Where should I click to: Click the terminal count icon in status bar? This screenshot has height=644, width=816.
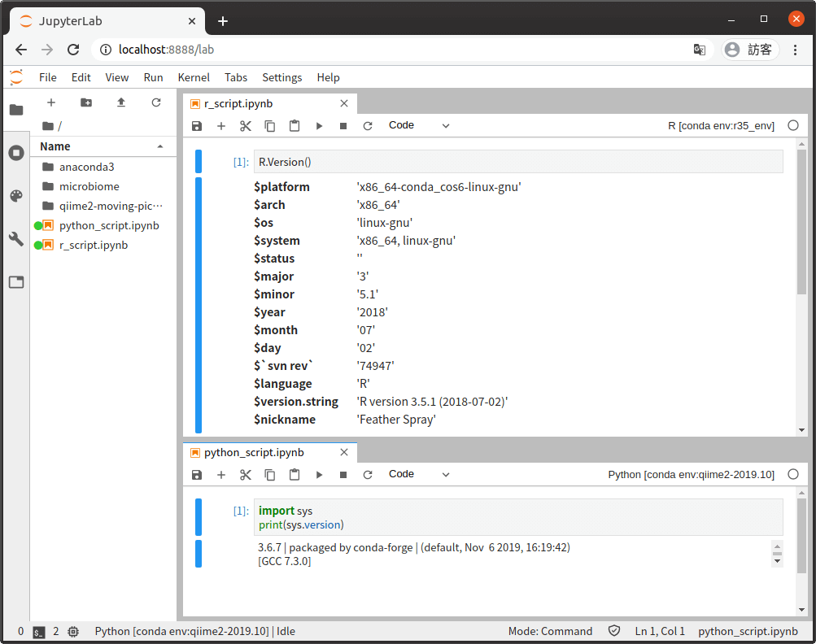[x=38, y=632]
